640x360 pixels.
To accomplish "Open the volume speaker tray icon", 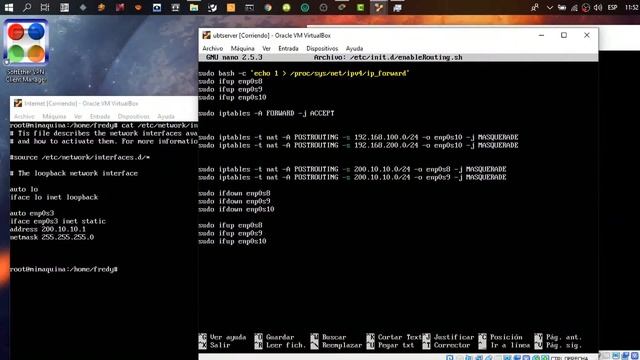I will pos(598,7).
